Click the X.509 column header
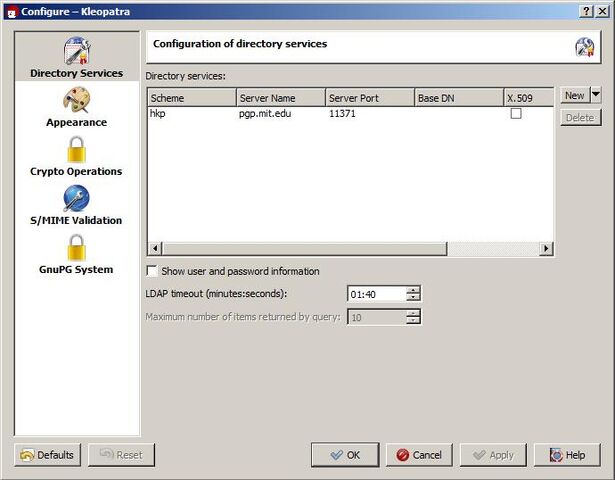The width and height of the screenshot is (615, 480). pyautogui.click(x=529, y=98)
